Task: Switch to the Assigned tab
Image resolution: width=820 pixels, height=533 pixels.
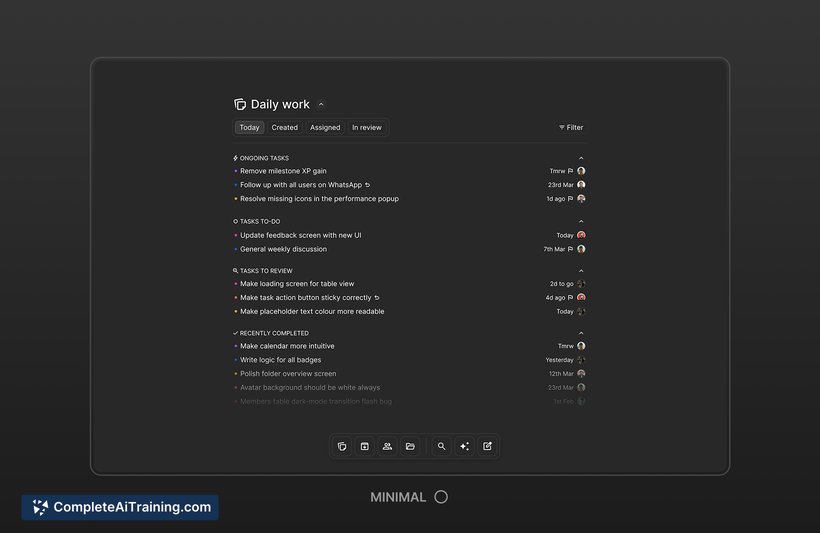Action: [x=325, y=127]
